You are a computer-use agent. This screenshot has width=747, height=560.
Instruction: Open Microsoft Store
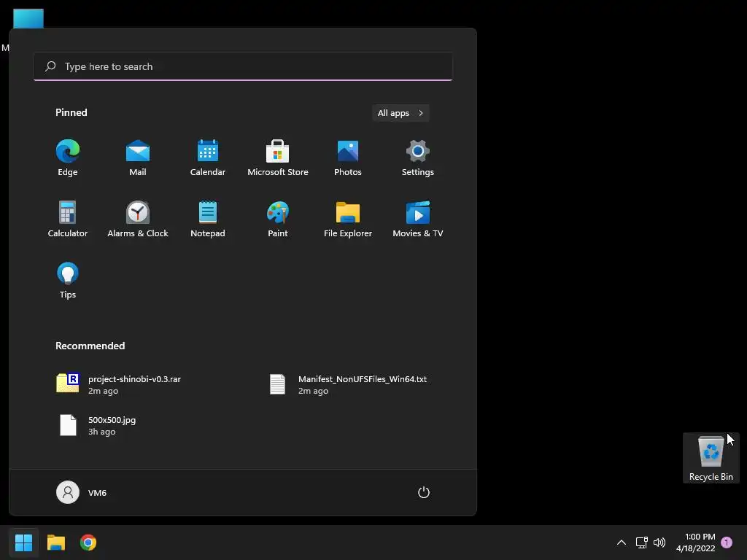point(278,158)
